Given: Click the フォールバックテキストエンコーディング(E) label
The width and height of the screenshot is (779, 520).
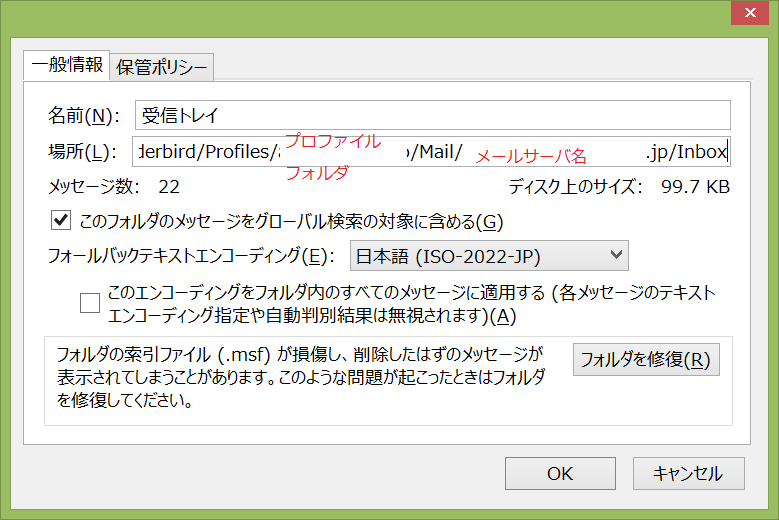Looking at the screenshot, I should (191, 256).
